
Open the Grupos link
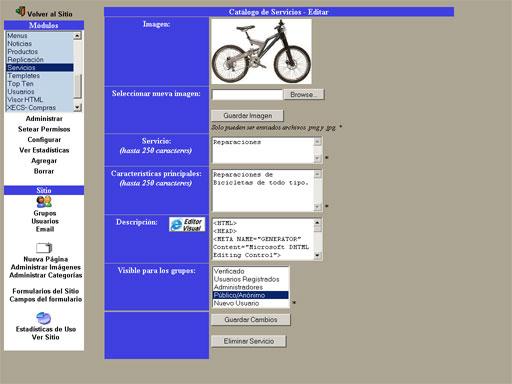(x=45, y=213)
